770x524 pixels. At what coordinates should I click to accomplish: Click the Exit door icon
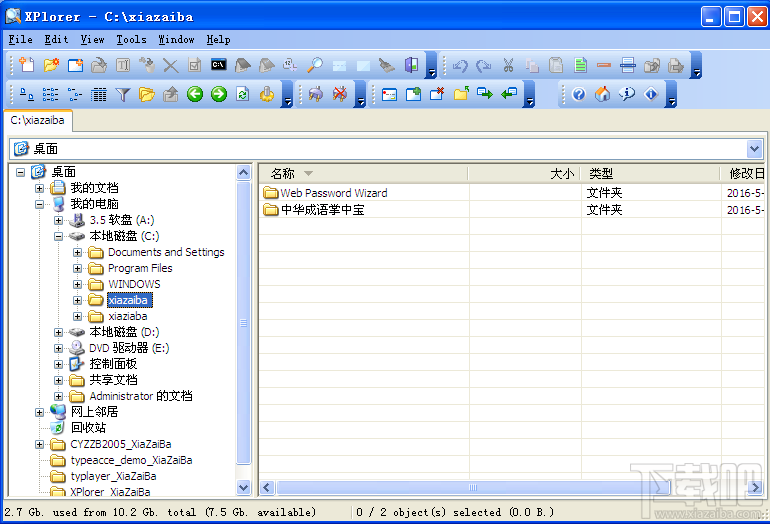(x=412, y=65)
